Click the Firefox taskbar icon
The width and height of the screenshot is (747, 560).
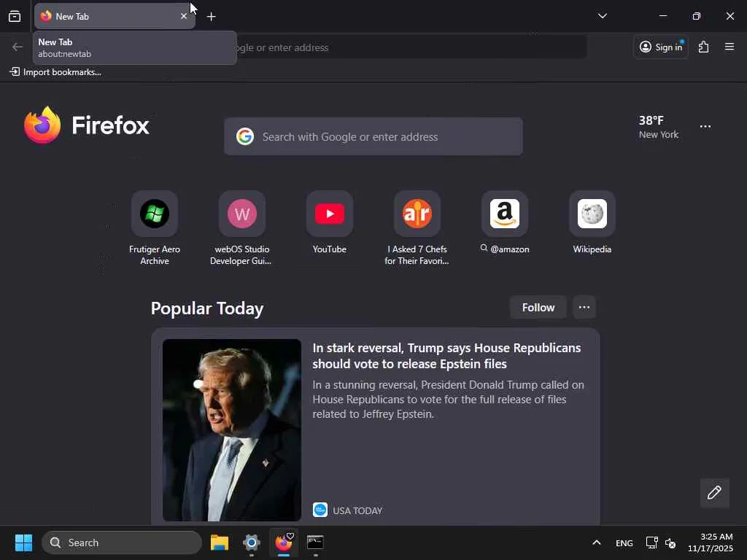pyautogui.click(x=284, y=542)
